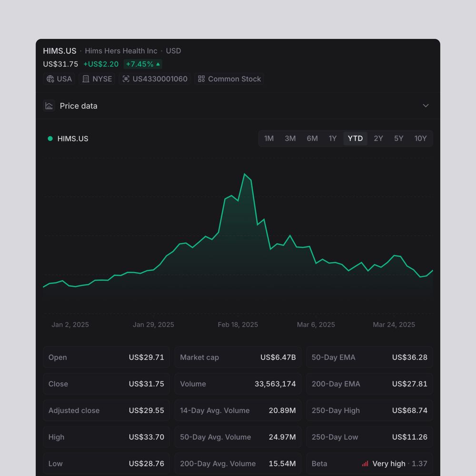This screenshot has width=476, height=476.
Task: Click the Jan 2, 2025 axis label
Action: coord(70,325)
